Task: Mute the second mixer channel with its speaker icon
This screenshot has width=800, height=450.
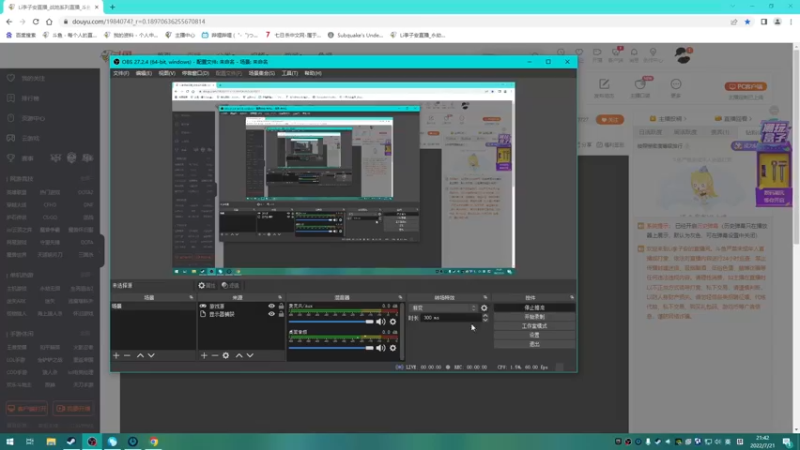Action: point(381,348)
